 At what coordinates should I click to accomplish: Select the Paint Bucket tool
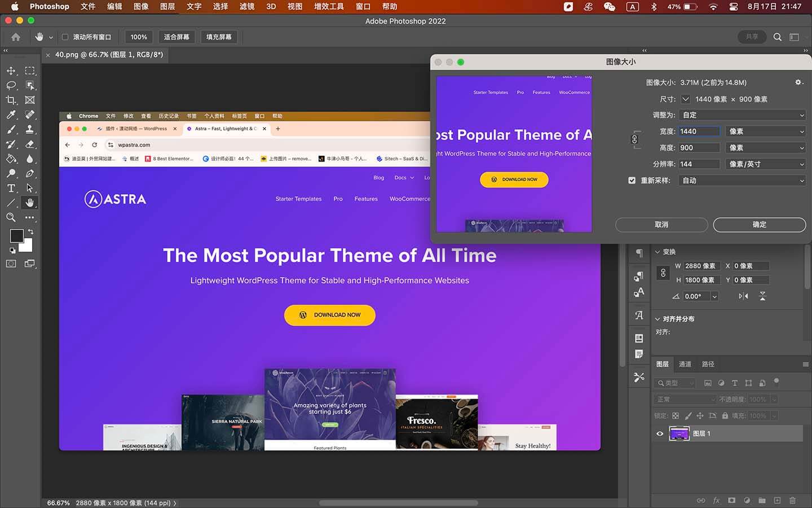(11, 159)
